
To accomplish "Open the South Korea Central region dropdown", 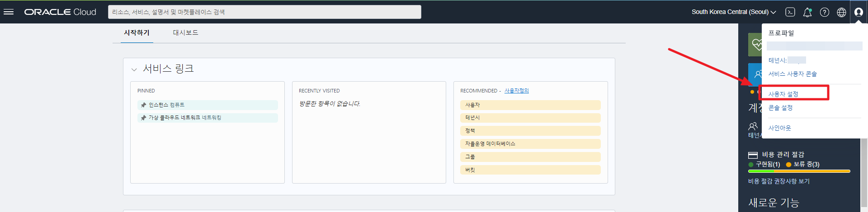I will (733, 12).
